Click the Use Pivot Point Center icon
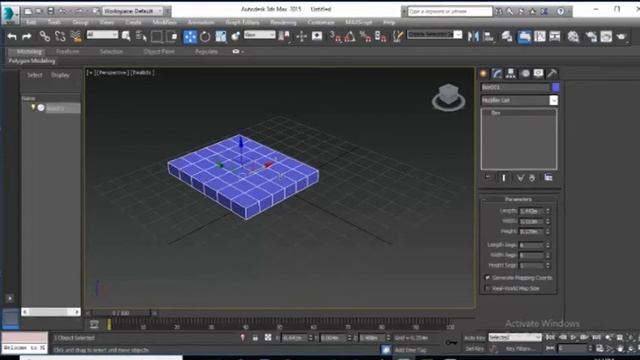This screenshot has width=640, height=360. pyautogui.click(x=284, y=37)
